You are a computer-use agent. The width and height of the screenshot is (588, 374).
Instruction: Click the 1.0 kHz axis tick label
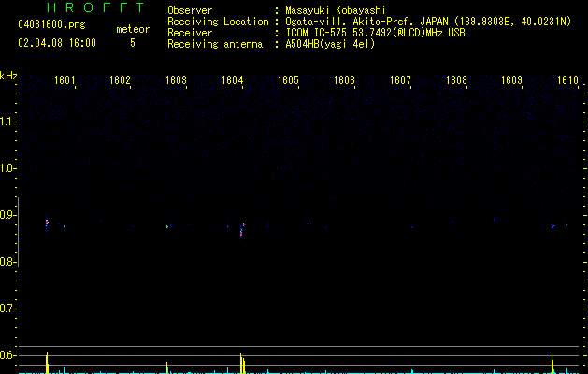point(7,168)
